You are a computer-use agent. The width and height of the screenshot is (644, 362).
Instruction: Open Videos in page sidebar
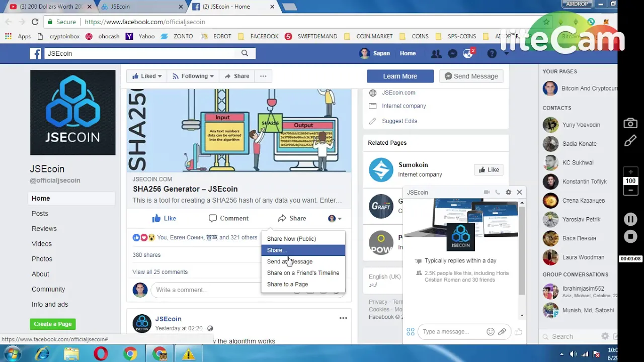click(x=42, y=244)
